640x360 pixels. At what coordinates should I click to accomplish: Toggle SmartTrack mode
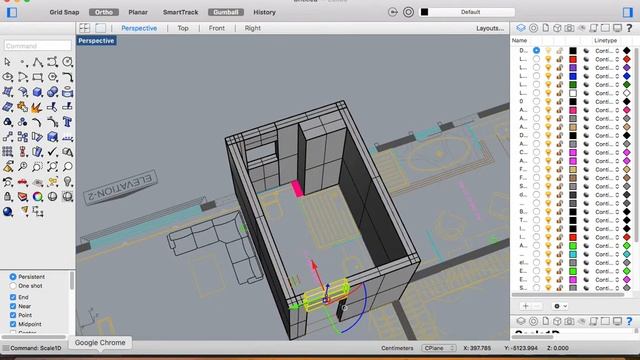(180, 12)
